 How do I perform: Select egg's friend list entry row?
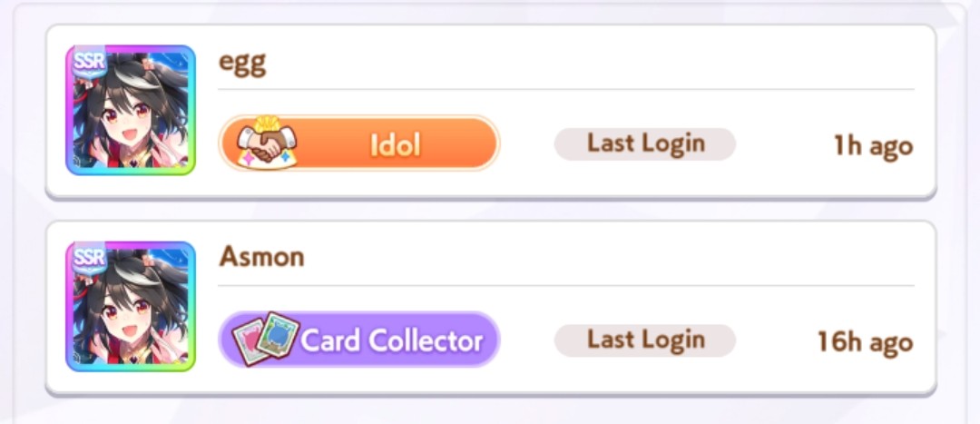click(491, 112)
